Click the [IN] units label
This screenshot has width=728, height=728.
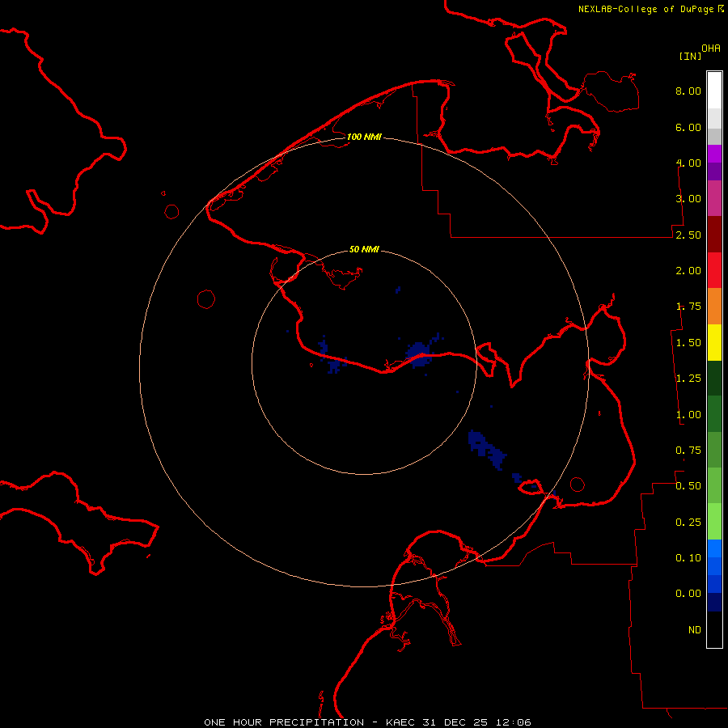pyautogui.click(x=690, y=56)
